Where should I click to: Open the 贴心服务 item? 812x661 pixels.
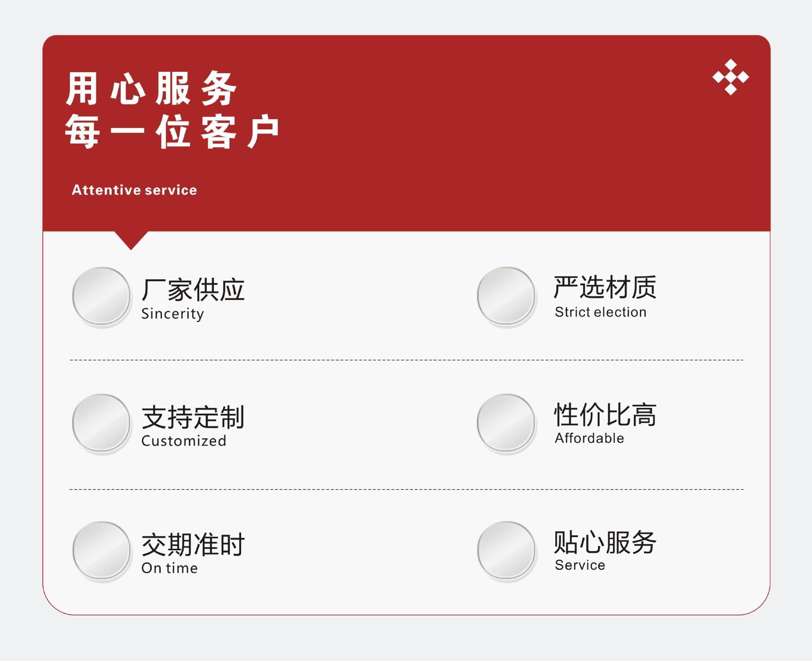[605, 542]
